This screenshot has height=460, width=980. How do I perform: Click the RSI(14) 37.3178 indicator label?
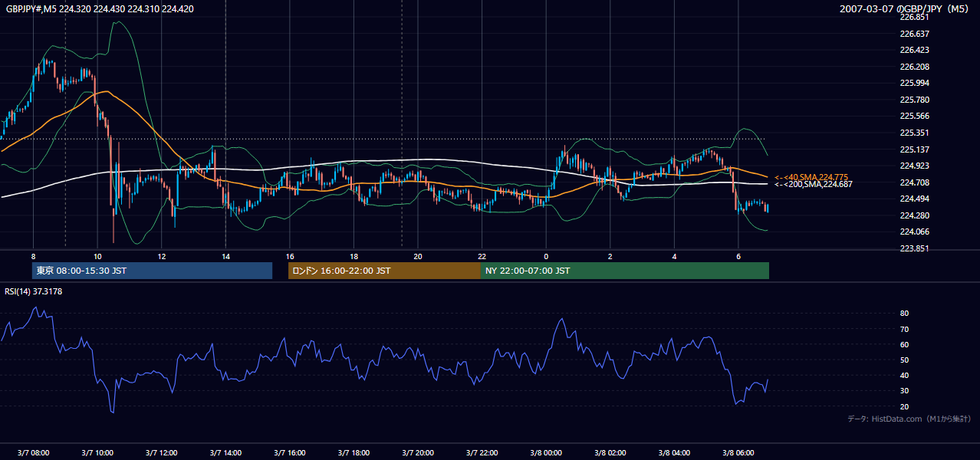33,291
